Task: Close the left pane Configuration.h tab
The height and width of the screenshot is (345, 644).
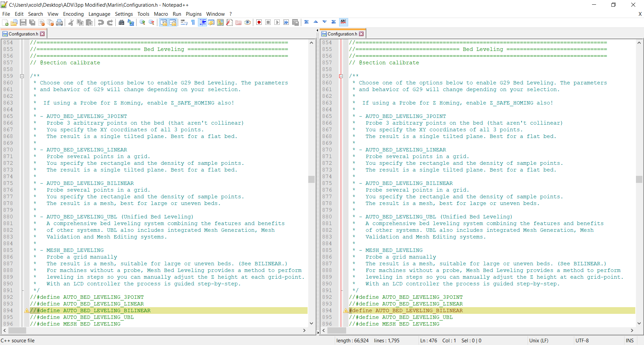Action: point(42,34)
